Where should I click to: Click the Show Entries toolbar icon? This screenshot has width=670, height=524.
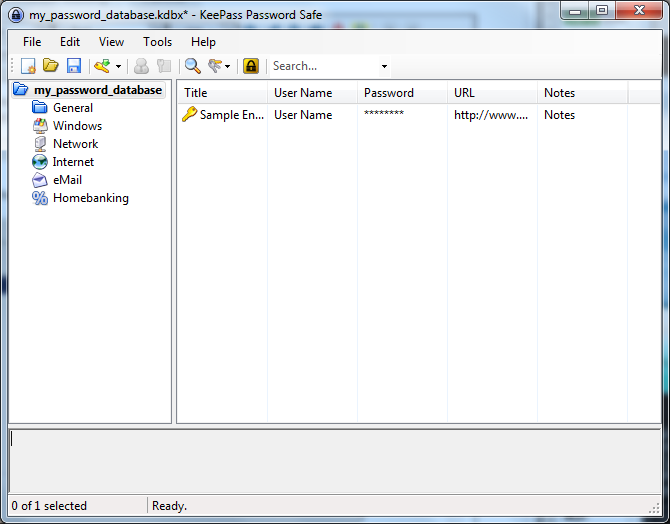click(214, 66)
